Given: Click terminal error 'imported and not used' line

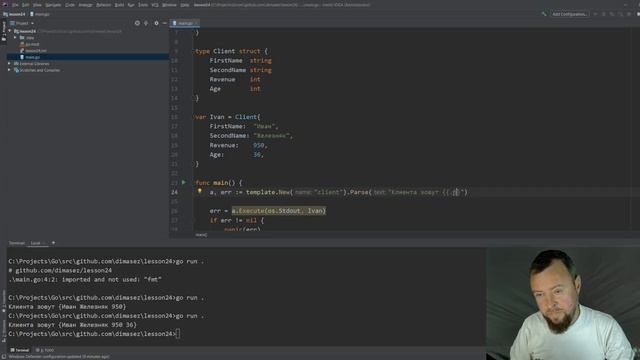Looking at the screenshot, I should [85, 280].
